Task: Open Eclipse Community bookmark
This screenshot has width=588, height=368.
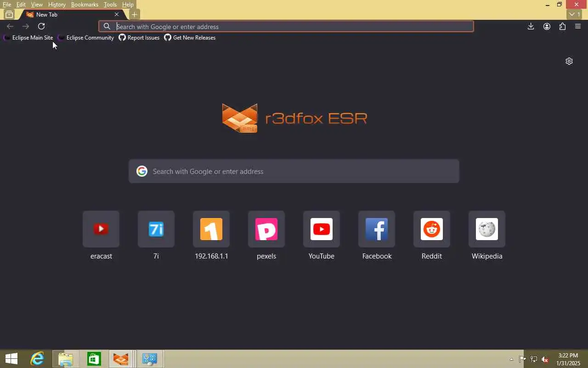Action: pos(86,38)
